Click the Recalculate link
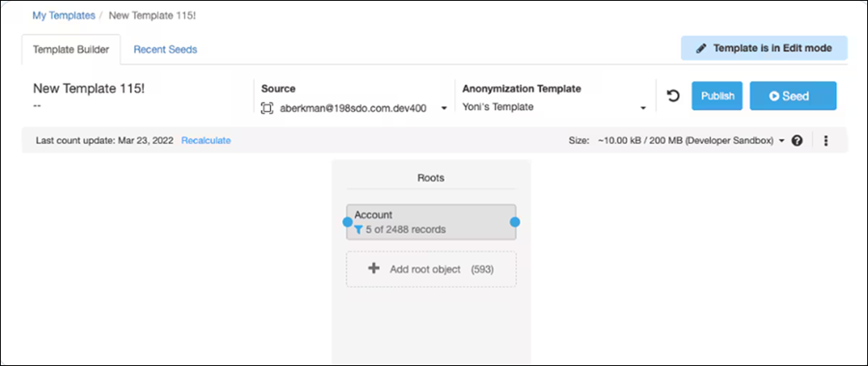The image size is (868, 366). pyautogui.click(x=206, y=140)
